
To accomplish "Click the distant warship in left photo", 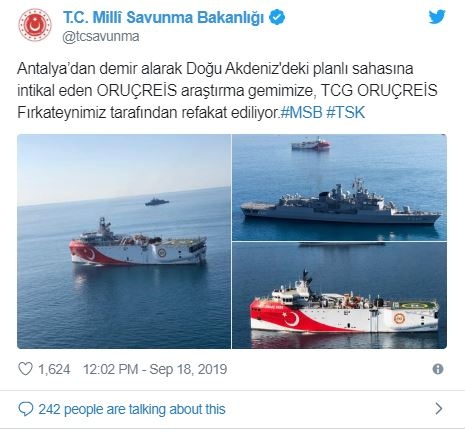I will [x=157, y=201].
